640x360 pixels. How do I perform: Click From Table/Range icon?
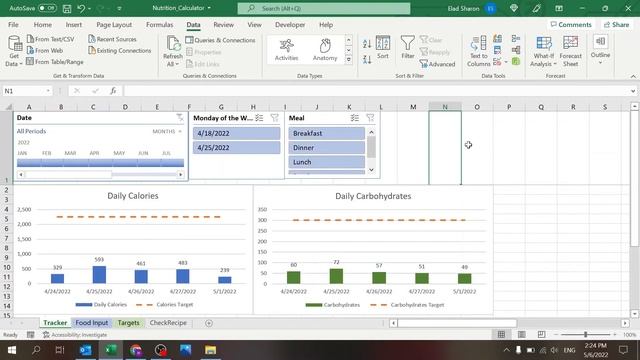30,62
